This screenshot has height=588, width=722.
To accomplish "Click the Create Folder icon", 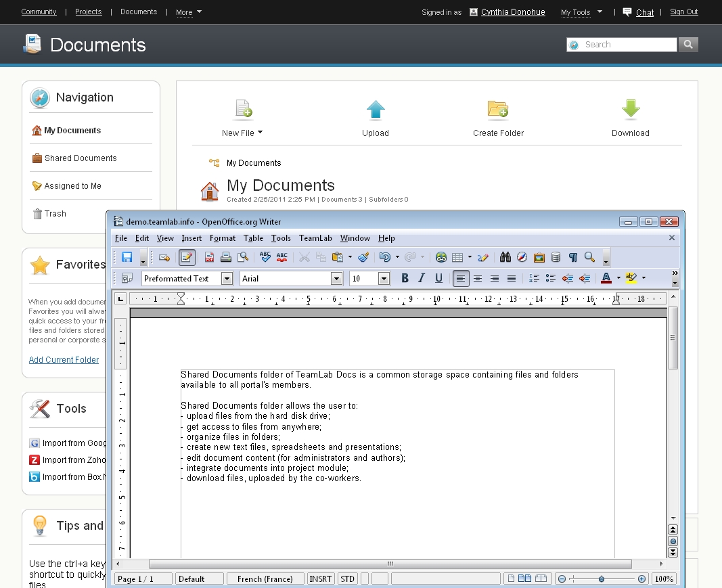I will pos(498,109).
